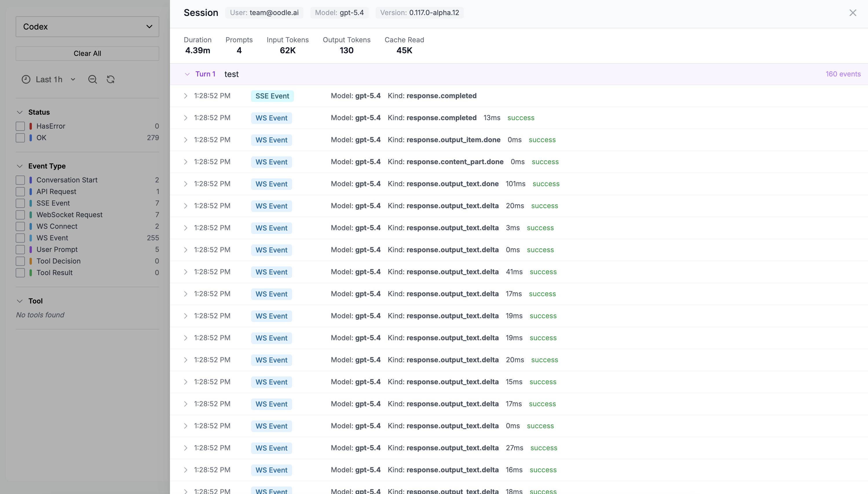
Task: Expand the 101ms response.output_text.done row chevron
Action: click(186, 184)
